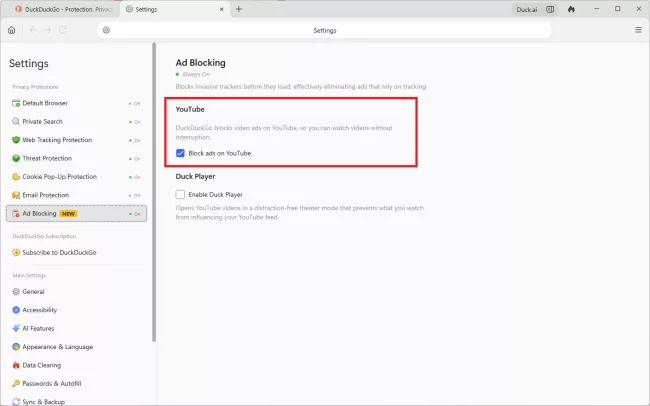Open Private Search settings
This screenshot has height=406, width=650.
click(x=76, y=122)
